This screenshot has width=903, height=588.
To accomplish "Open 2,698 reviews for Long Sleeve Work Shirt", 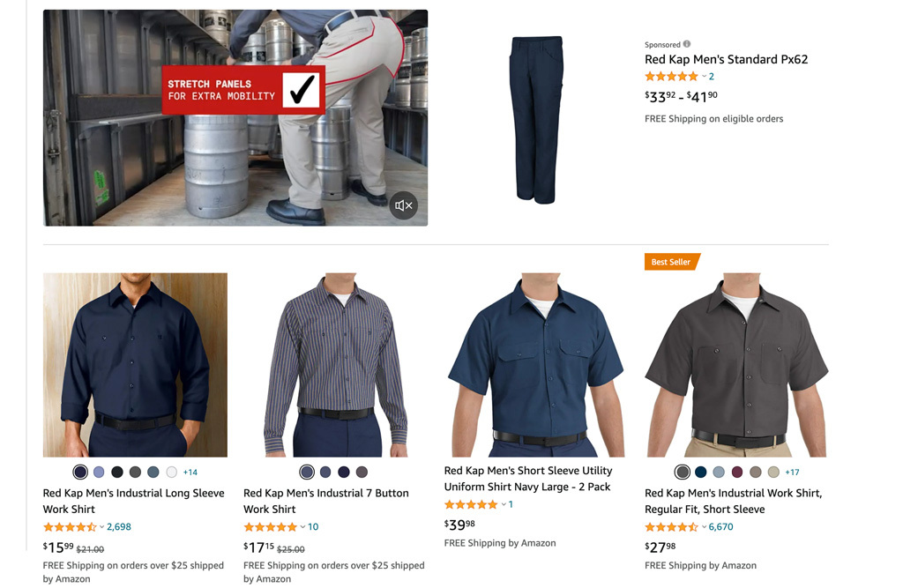I will 119,526.
